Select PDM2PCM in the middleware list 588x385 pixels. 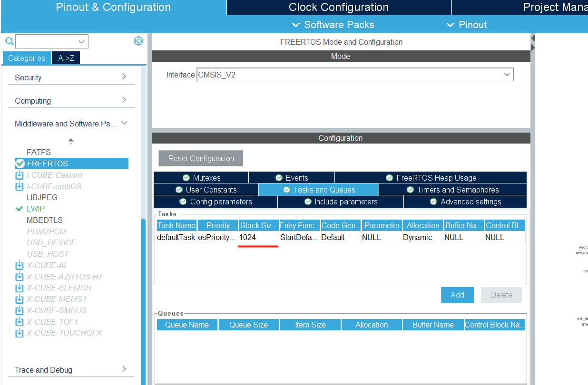[x=47, y=231]
